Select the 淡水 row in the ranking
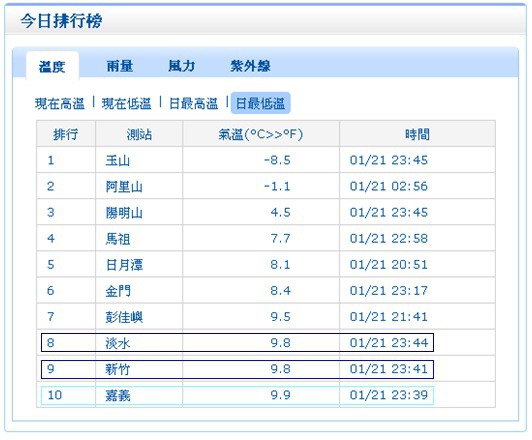The height and width of the screenshot is (440, 532). tap(237, 343)
